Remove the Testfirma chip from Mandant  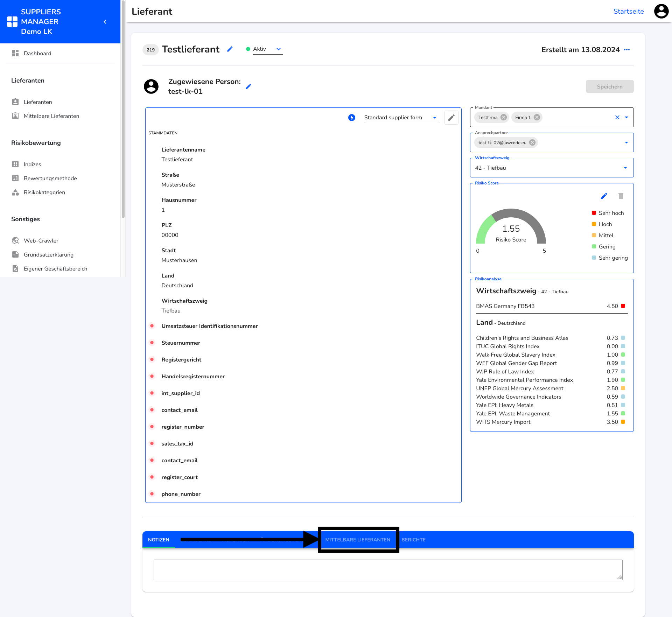(504, 117)
